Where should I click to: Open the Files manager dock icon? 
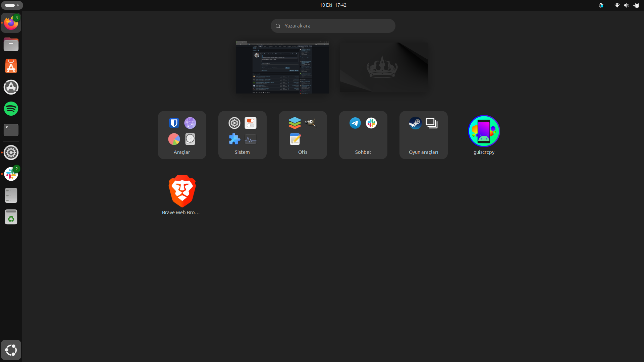click(x=11, y=44)
